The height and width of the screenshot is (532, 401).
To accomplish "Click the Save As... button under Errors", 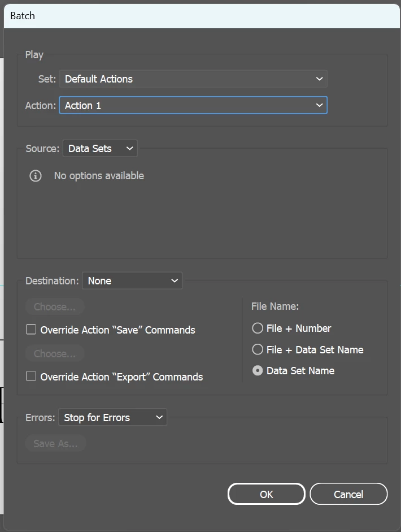I will click(x=55, y=443).
